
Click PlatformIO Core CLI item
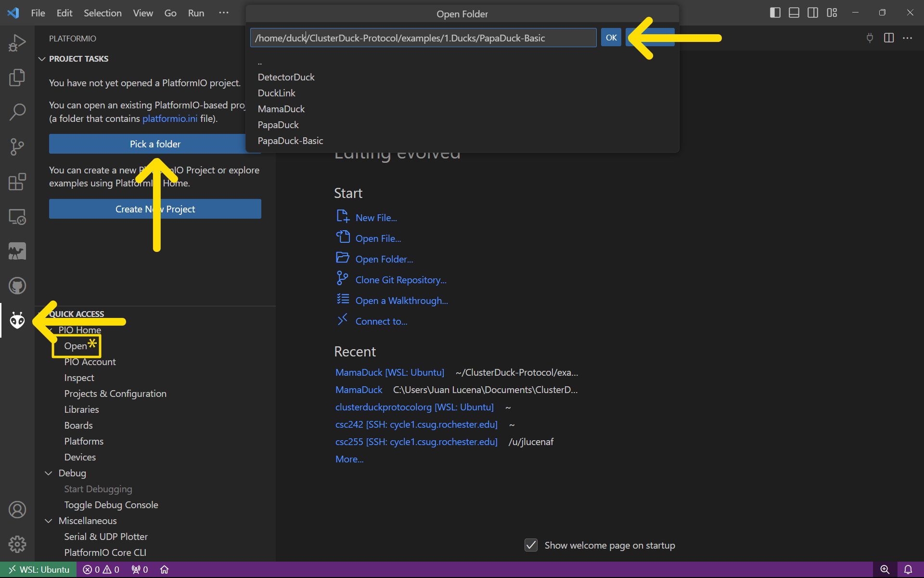105,552
